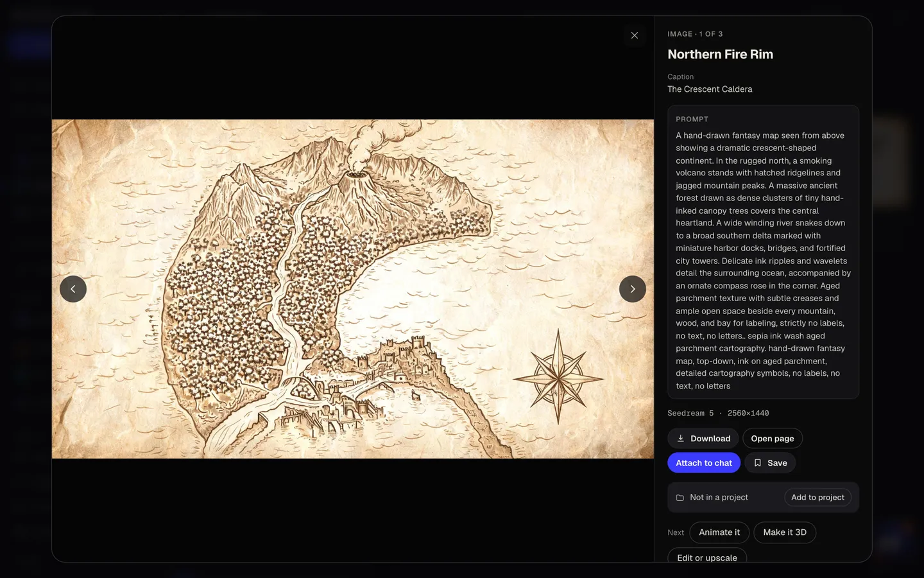Click the fantasy map image preview

353,289
